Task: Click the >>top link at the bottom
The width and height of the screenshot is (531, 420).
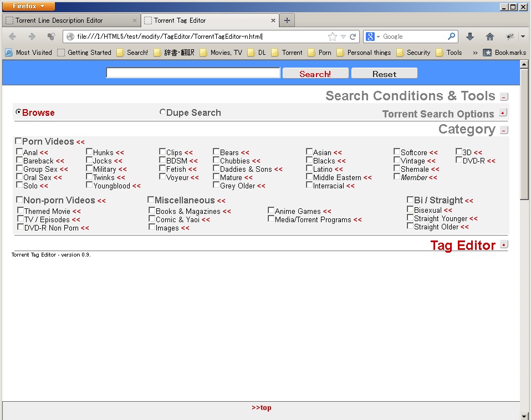Action: (261, 408)
